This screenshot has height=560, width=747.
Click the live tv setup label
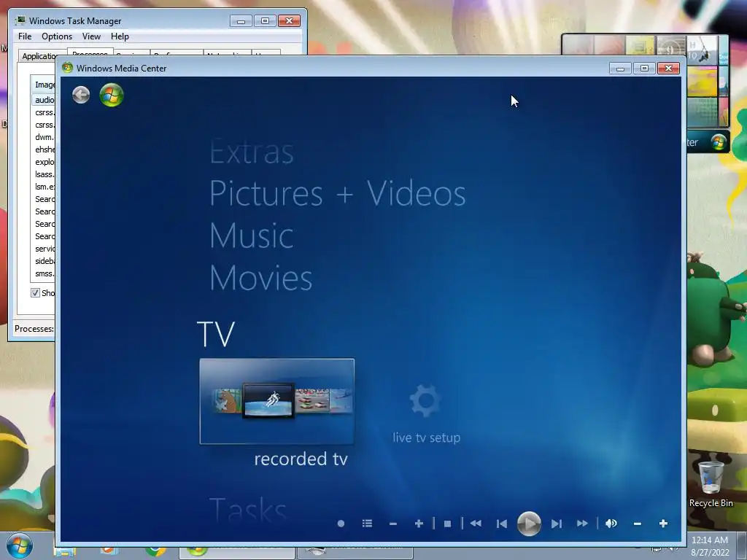(426, 437)
